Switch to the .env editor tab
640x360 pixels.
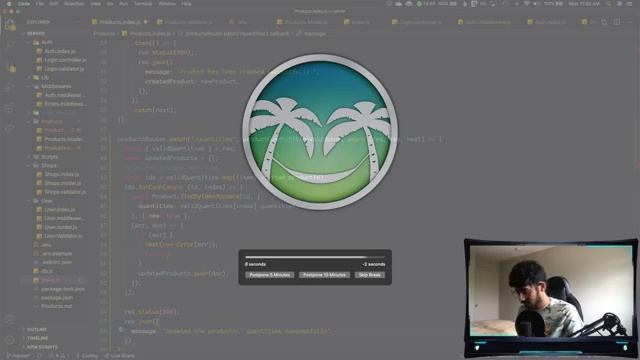pyautogui.click(x=238, y=22)
